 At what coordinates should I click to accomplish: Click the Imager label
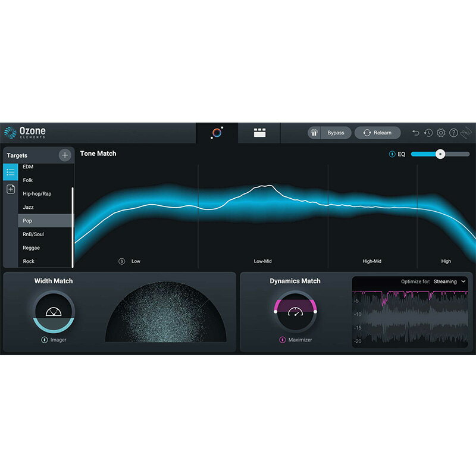58,340
